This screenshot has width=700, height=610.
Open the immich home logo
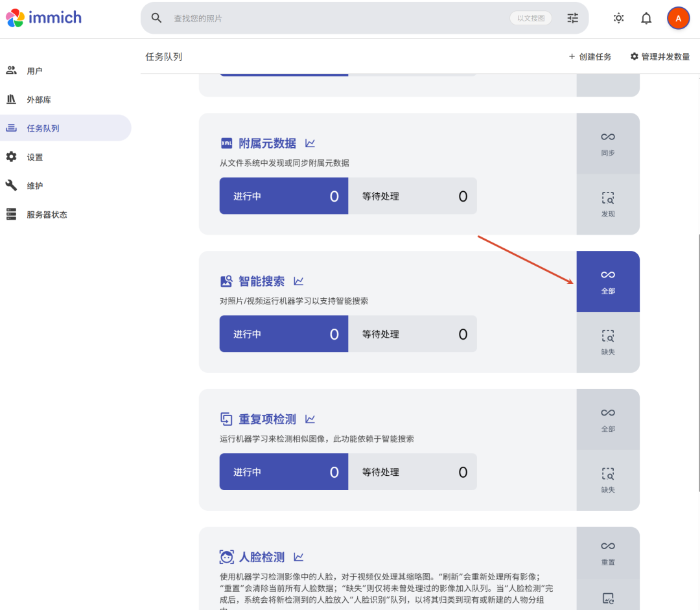click(x=44, y=18)
